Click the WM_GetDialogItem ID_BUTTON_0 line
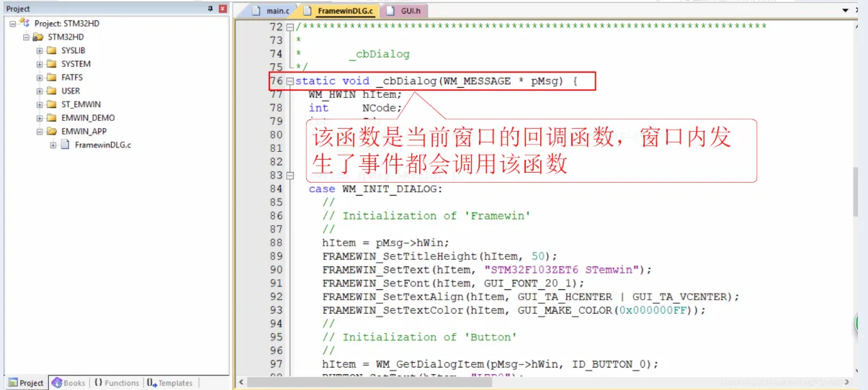 click(x=491, y=364)
